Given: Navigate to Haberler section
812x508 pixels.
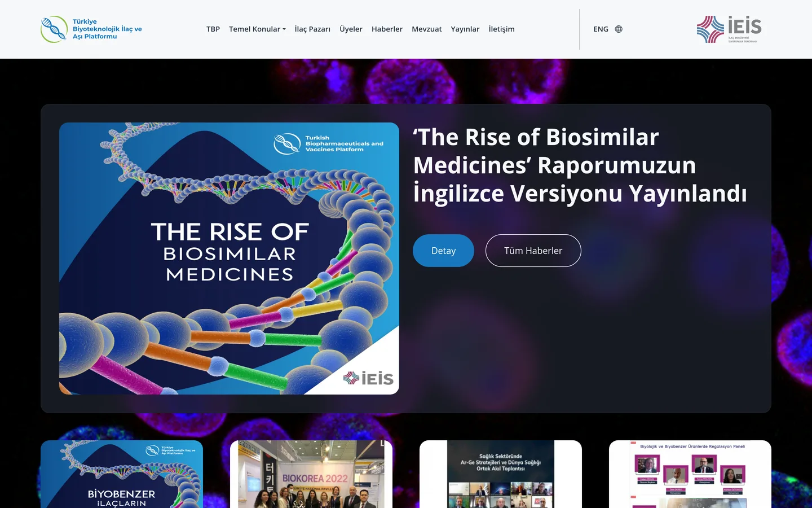Looking at the screenshot, I should point(387,29).
